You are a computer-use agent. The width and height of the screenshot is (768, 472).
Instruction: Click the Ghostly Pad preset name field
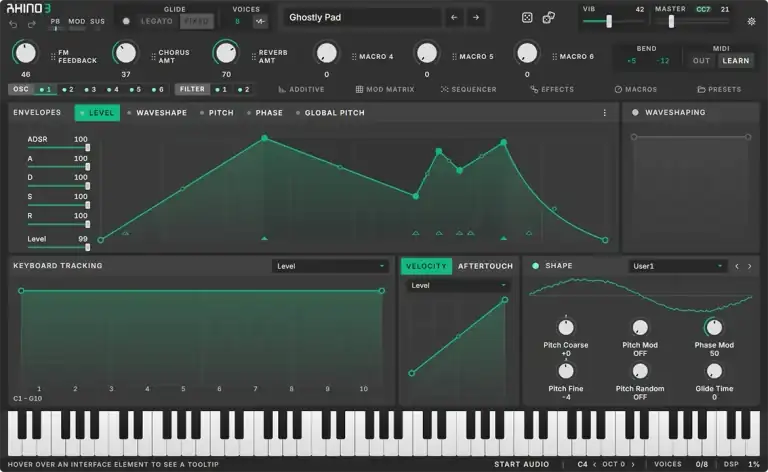tap(362, 18)
